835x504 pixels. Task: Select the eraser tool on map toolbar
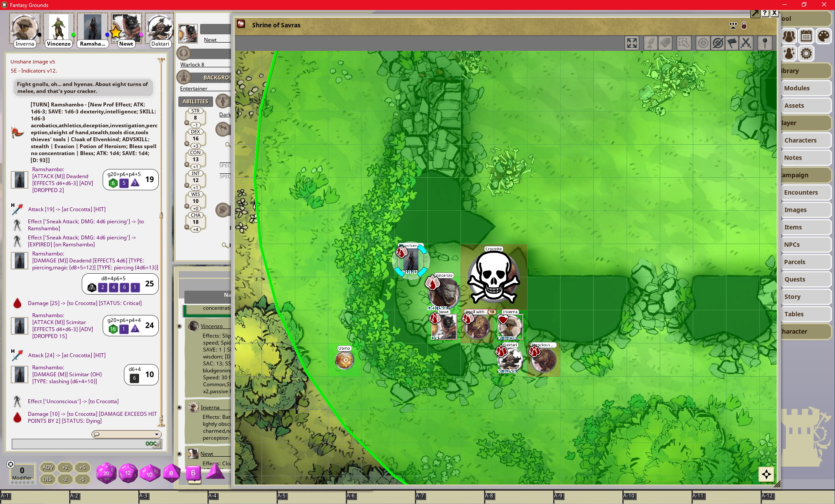(x=665, y=43)
